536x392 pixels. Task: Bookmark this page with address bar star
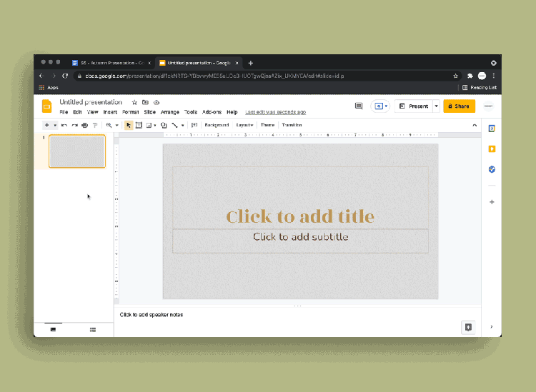coord(455,76)
